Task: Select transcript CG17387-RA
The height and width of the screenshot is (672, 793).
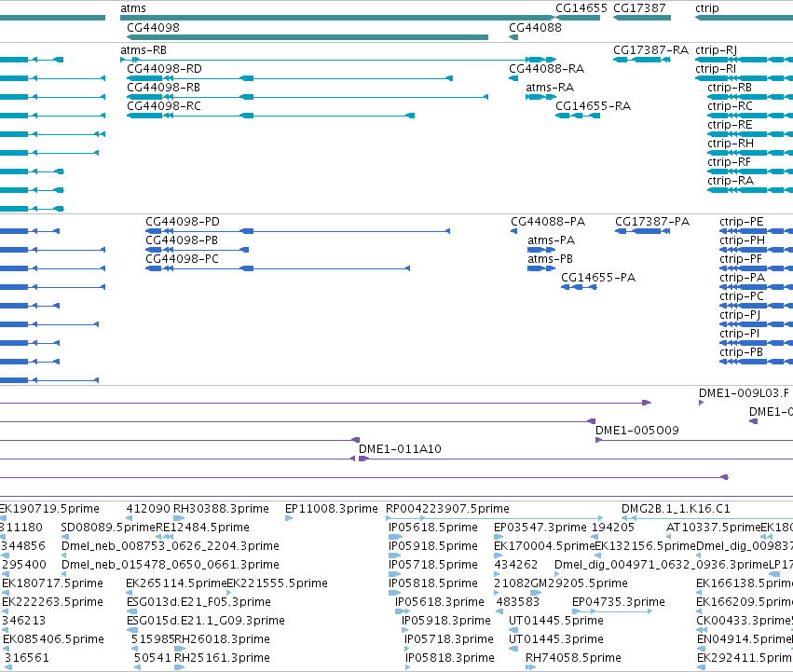Action: [x=642, y=60]
